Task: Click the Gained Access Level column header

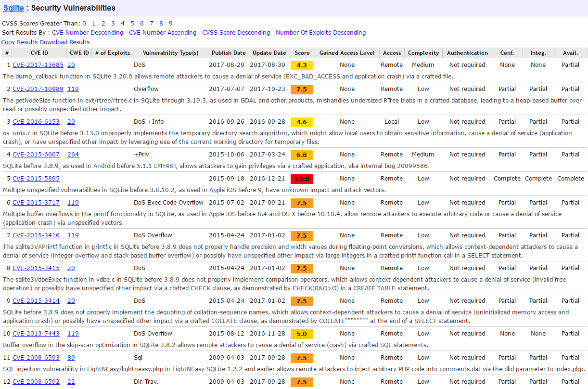Action: pos(347,53)
